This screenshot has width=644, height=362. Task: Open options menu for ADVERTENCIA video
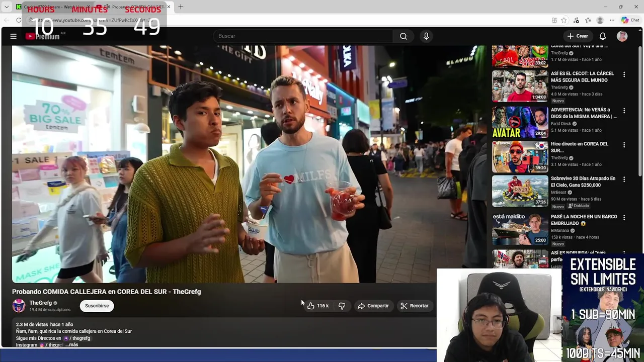[x=624, y=111]
